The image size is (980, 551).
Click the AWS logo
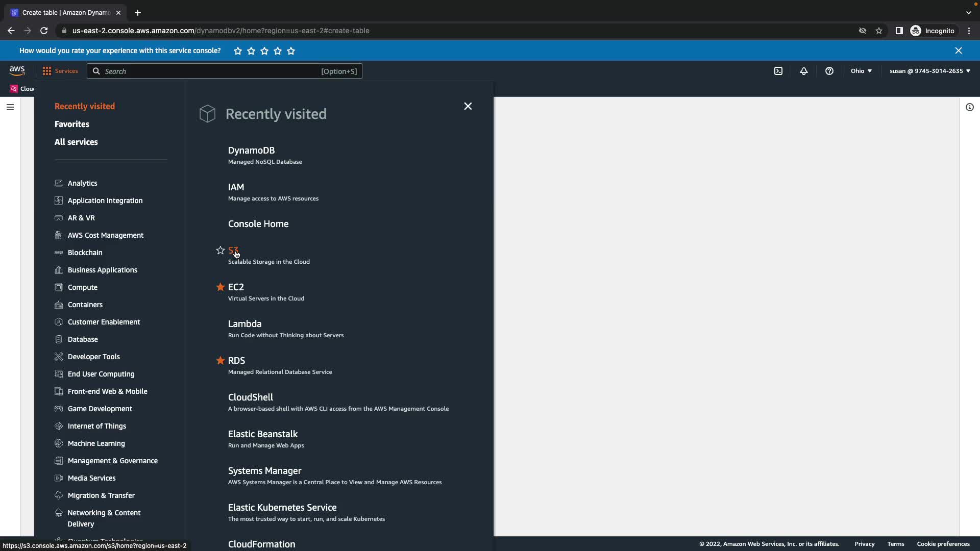pyautogui.click(x=17, y=70)
